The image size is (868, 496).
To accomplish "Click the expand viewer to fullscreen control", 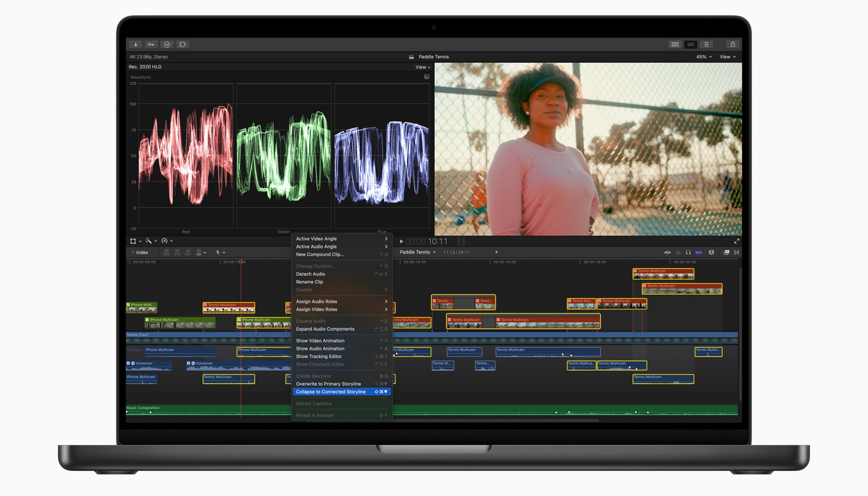I will (737, 241).
